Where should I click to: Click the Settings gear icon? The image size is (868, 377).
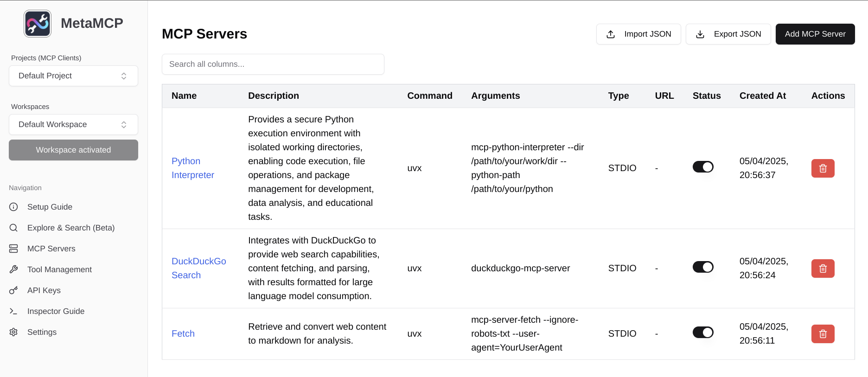click(x=13, y=332)
